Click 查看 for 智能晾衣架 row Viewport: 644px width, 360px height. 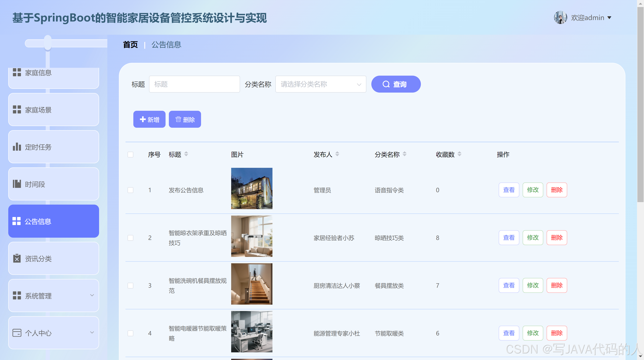[x=509, y=238]
